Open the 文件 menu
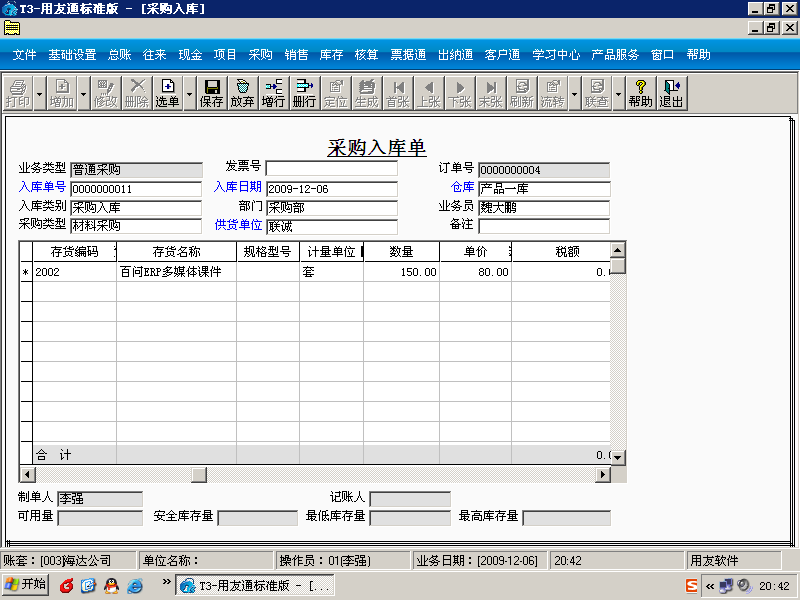This screenshot has width=800, height=600. (24, 55)
